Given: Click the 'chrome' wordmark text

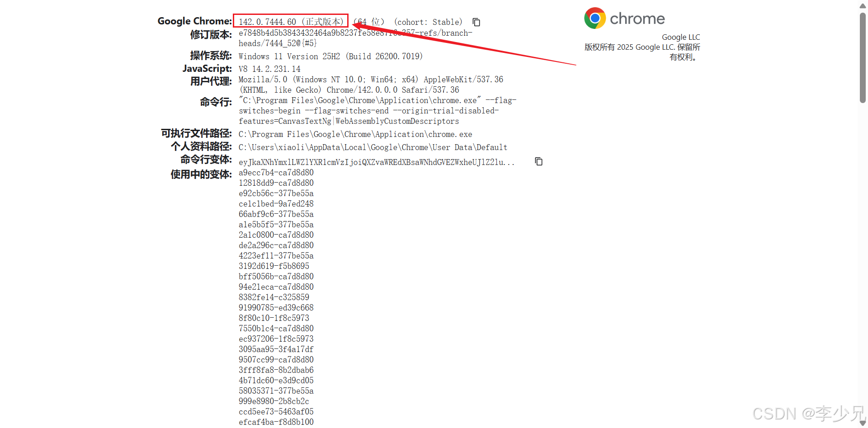Looking at the screenshot, I should [637, 19].
